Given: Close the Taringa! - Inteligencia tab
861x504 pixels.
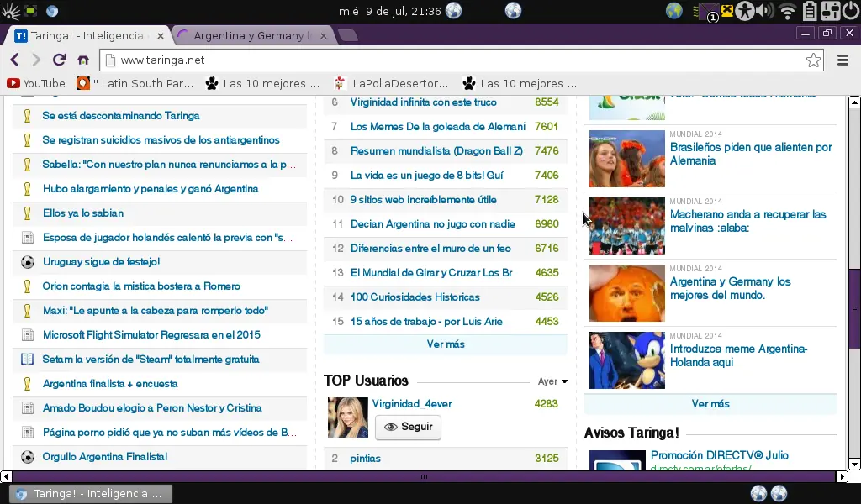Looking at the screenshot, I should point(161,36).
